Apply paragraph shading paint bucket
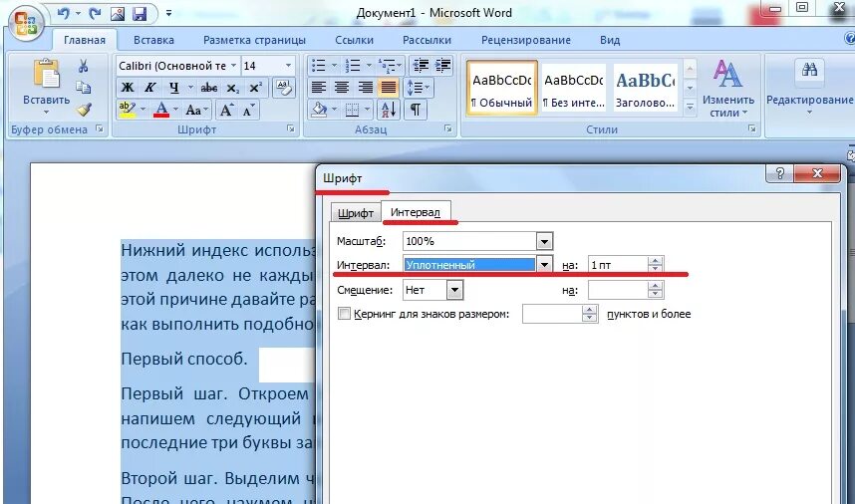This screenshot has height=504, width=855. (x=320, y=110)
